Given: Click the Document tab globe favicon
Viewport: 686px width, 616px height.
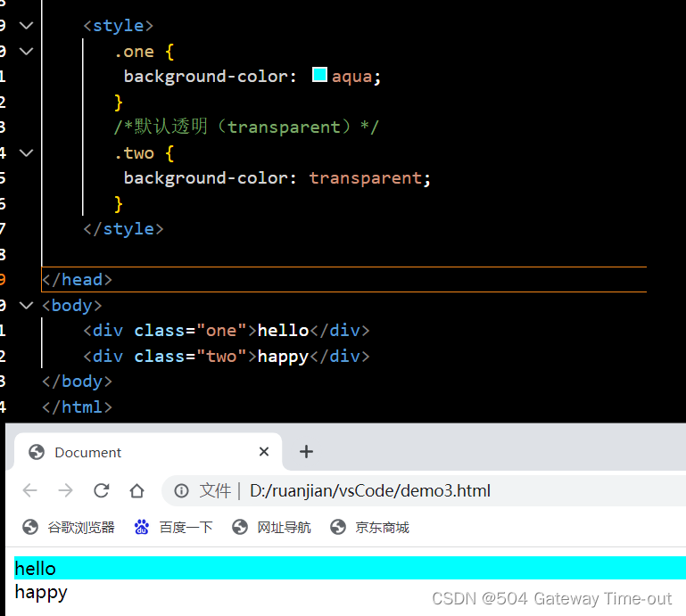Looking at the screenshot, I should pyautogui.click(x=37, y=452).
